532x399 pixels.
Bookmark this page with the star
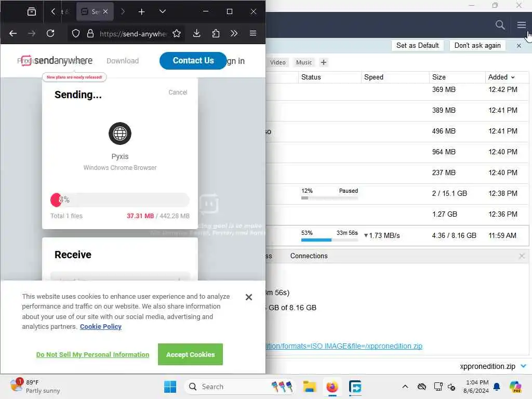pos(177,33)
